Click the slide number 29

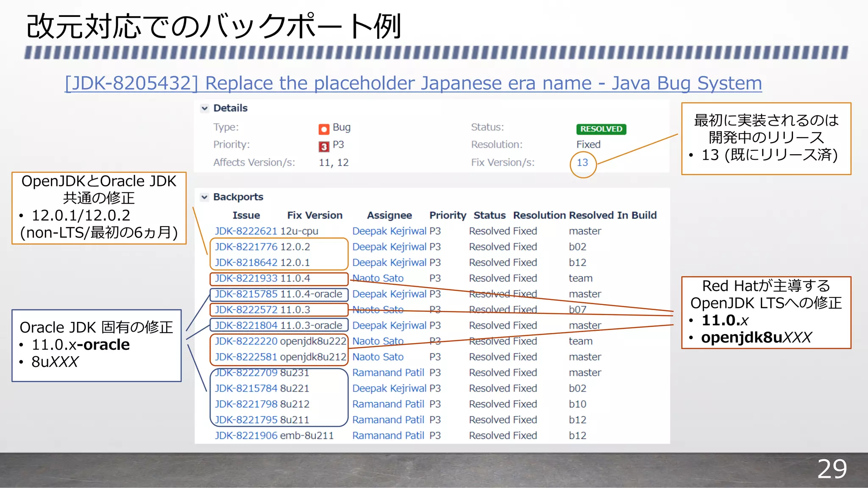832,469
